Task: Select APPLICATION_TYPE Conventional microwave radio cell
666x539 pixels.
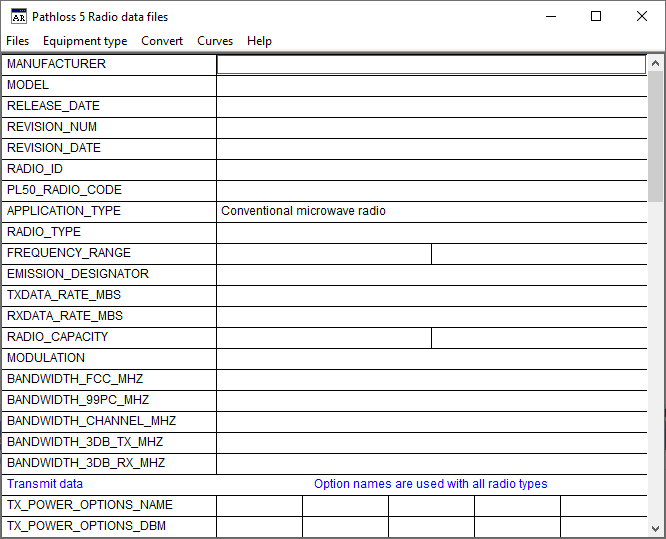Action: 431,211
